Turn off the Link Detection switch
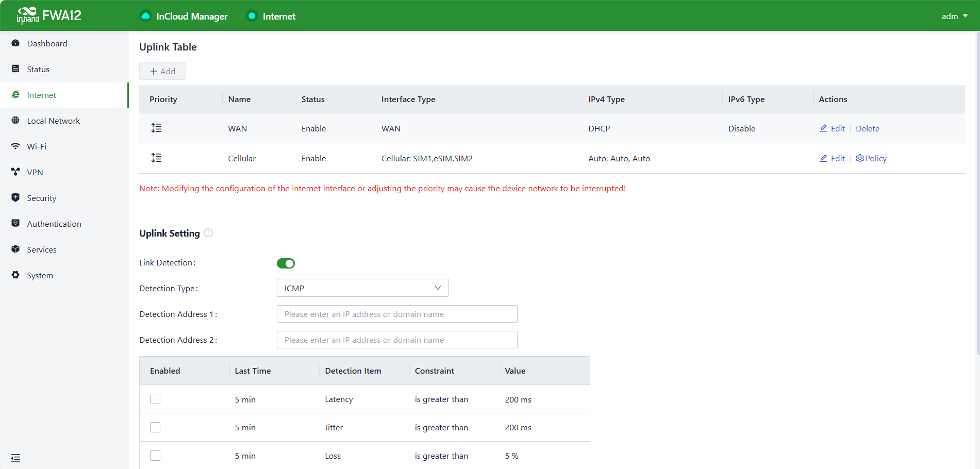 coord(286,263)
